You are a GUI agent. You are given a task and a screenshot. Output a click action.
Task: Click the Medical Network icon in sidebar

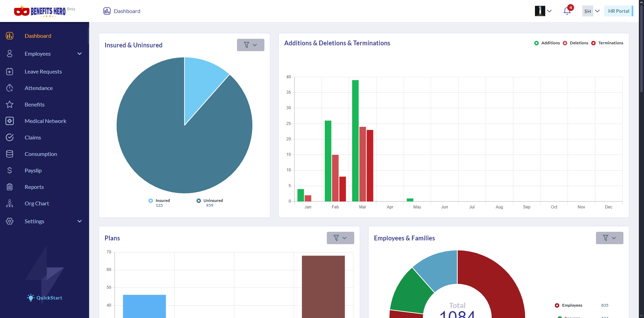[10, 121]
